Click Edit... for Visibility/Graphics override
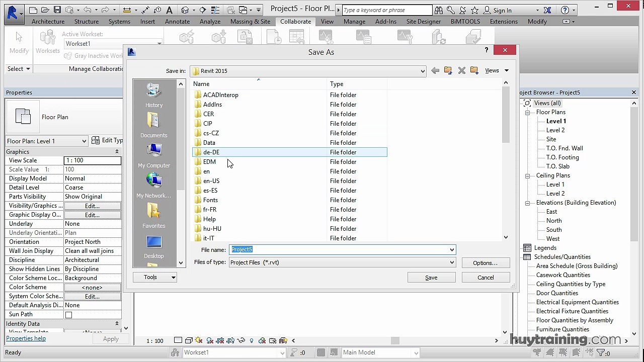The width and height of the screenshot is (644, 362). click(x=92, y=206)
